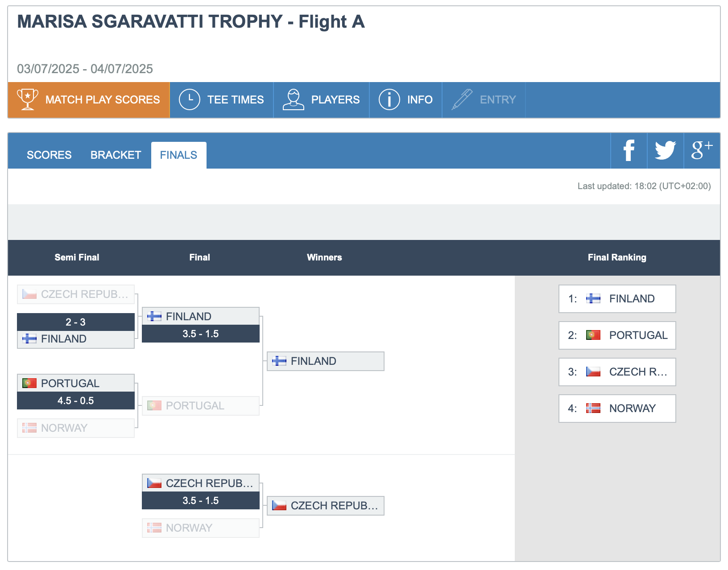Viewport: 728px width, 570px height.
Task: Open third-place score under Czech Republic
Action: click(x=201, y=500)
